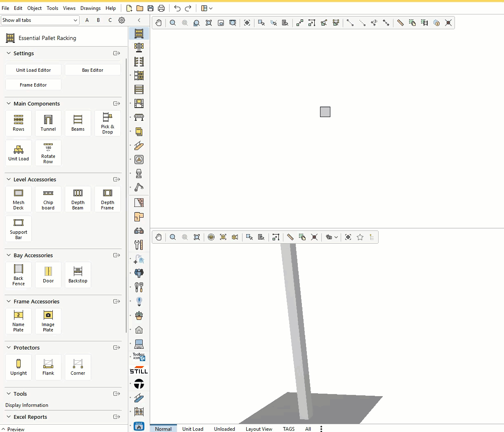Open the File menu
This screenshot has width=504, height=432.
5,8
